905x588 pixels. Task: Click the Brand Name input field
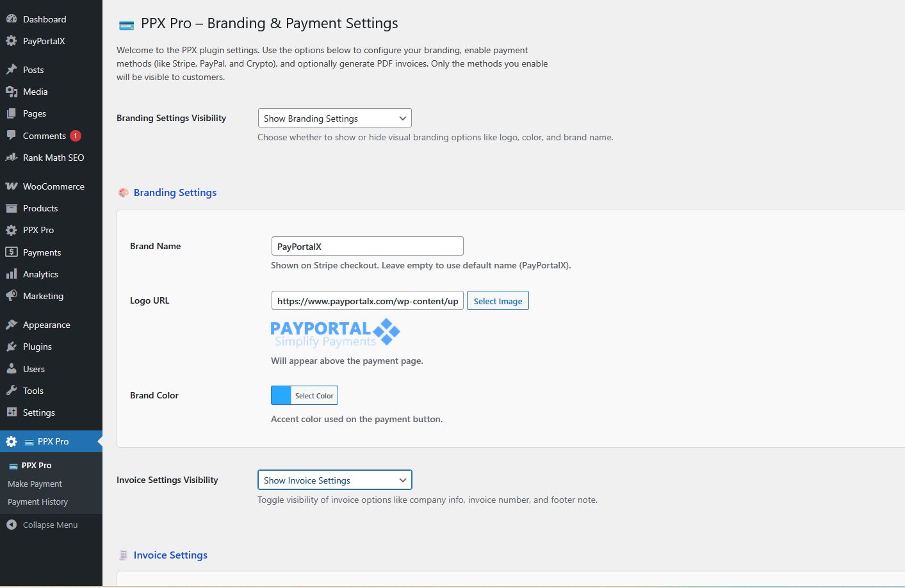pyautogui.click(x=368, y=247)
